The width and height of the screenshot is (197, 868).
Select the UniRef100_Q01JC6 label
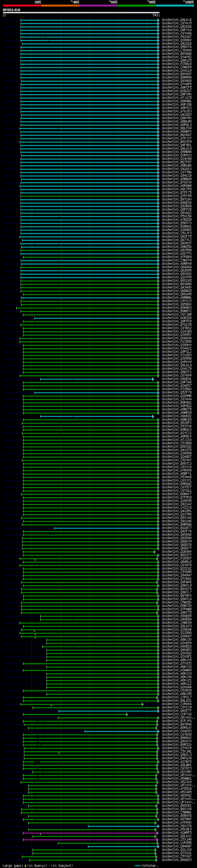click(177, 850)
